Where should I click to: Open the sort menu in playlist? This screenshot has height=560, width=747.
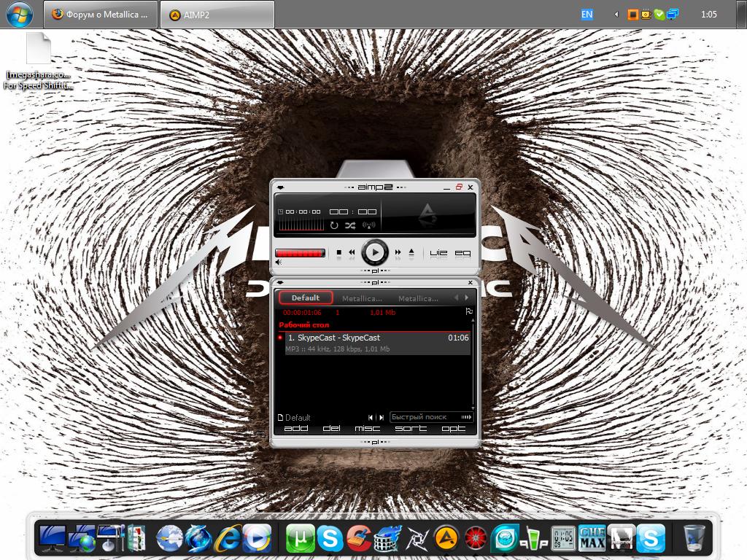[411, 429]
